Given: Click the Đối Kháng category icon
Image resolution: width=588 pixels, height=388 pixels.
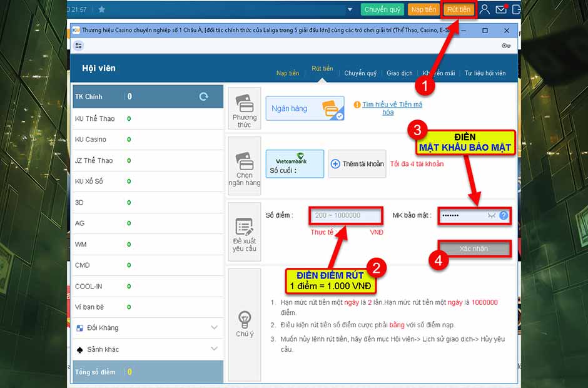Looking at the screenshot, I should click(79, 328).
